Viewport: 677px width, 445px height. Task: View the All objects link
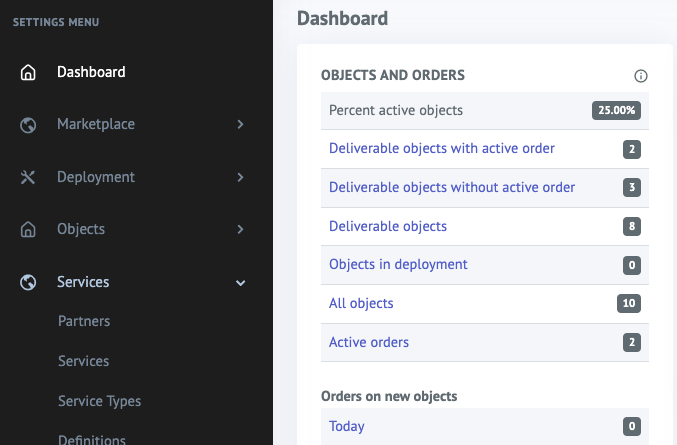361,303
